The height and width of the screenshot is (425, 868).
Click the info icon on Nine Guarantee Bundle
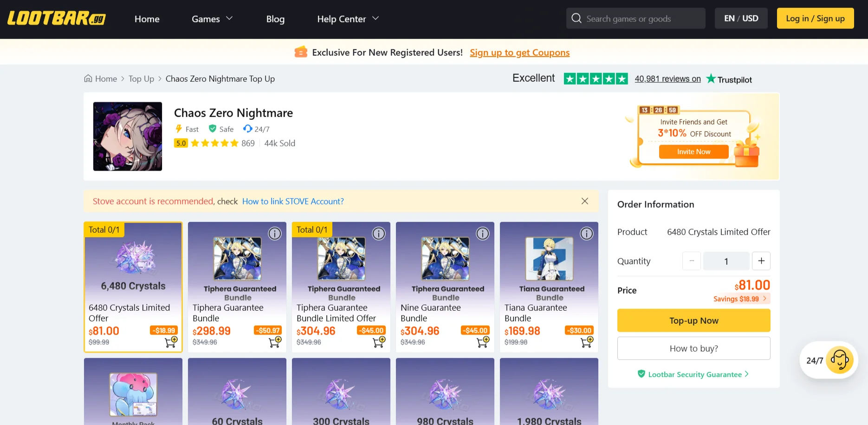tap(482, 234)
